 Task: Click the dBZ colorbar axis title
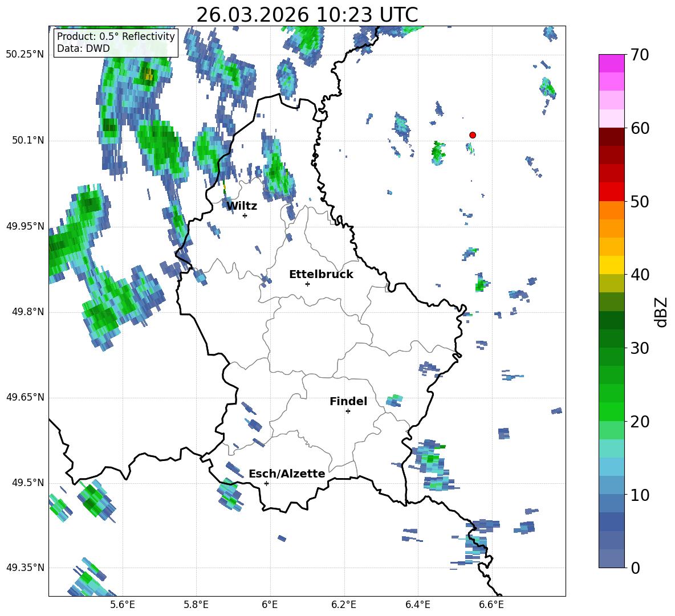point(662,312)
